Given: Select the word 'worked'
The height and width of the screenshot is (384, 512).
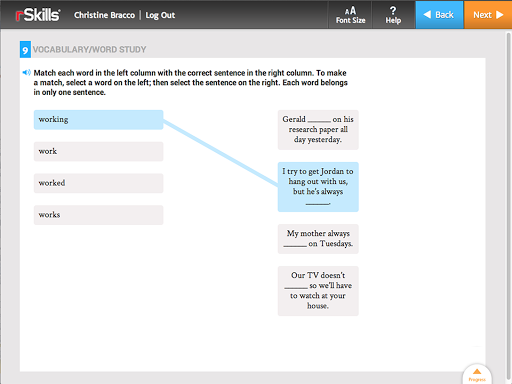Looking at the screenshot, I should [98, 183].
